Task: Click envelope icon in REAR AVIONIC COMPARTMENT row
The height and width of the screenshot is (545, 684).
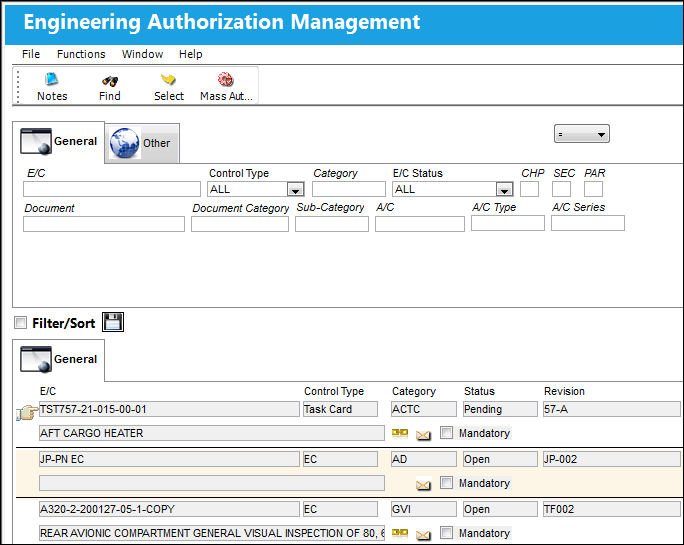Action: (x=423, y=535)
